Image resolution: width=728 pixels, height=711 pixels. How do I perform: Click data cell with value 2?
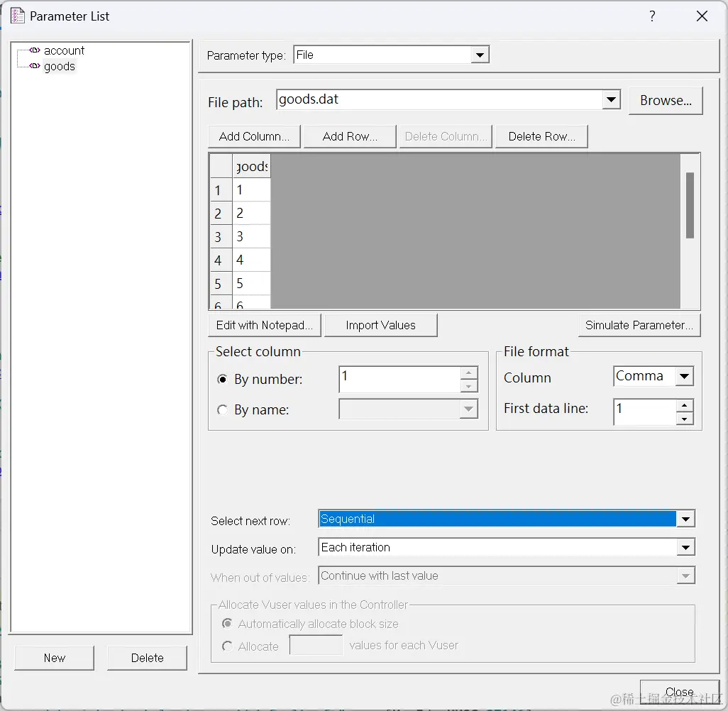[251, 213]
